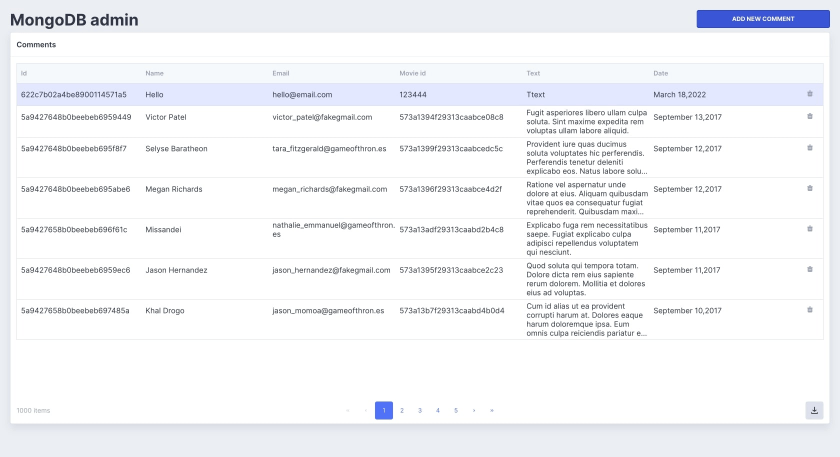Screen dimensions: 840x457
Task: Download table data with export icon
Action: coord(814,410)
